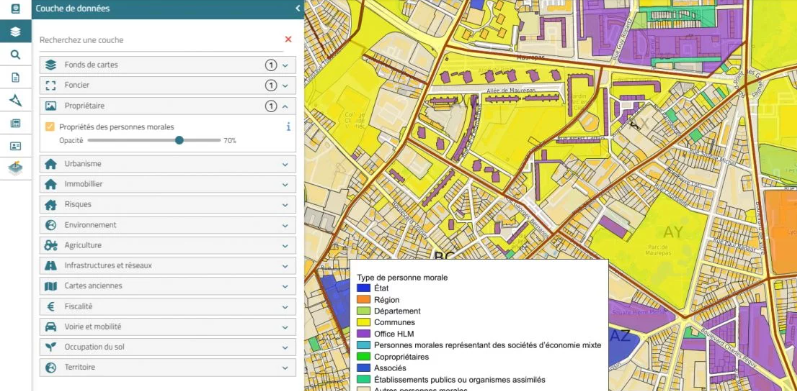
Task: Click the Agriculture tractor icon
Action: [x=50, y=245]
